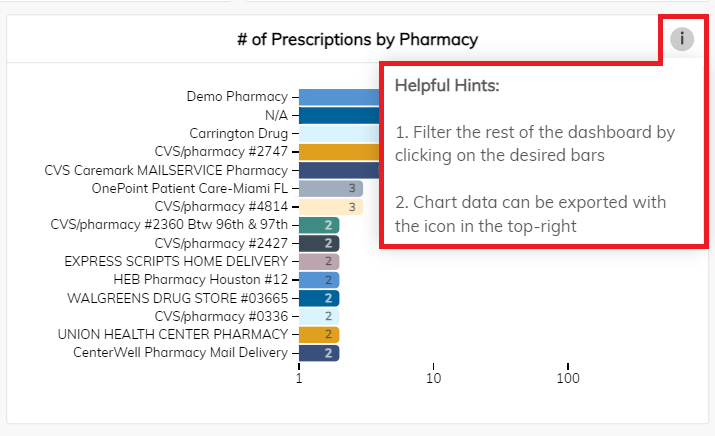Click CVS Caremark MAILSERVICE Pharmacy bar
The height and width of the screenshot is (436, 715).
339,170
